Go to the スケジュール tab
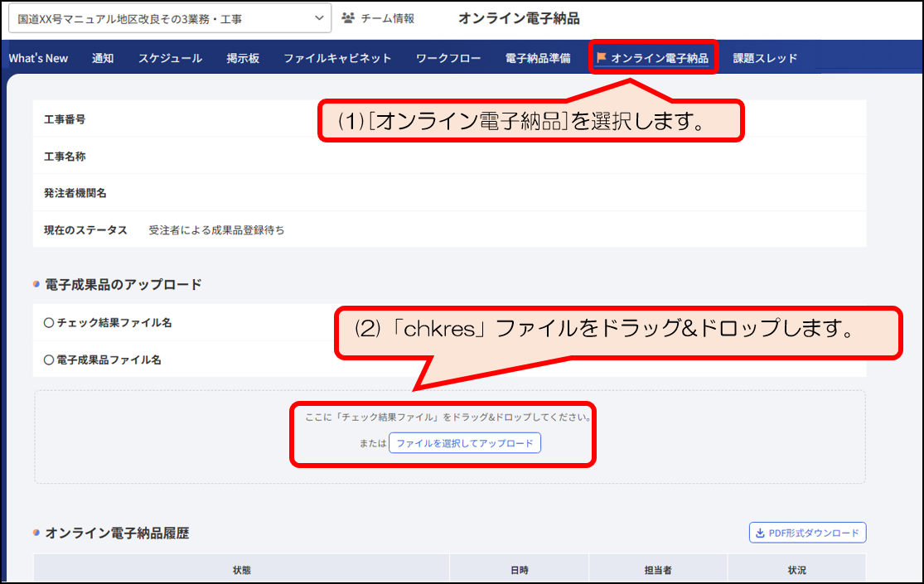 [171, 58]
